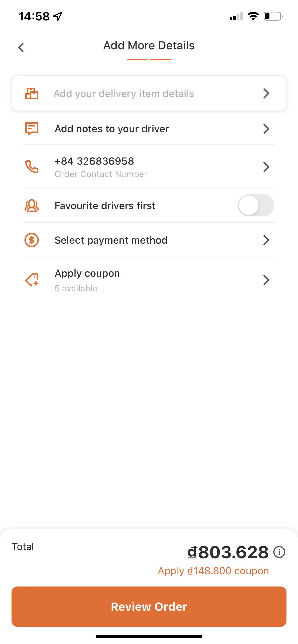The width and height of the screenshot is (298, 644).
Task: Click the Add your delivery item details field
Action: click(124, 93)
